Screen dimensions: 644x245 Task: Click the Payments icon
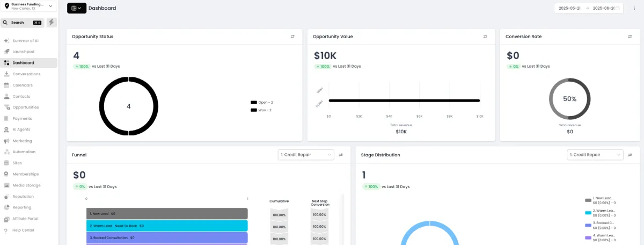[x=6, y=118]
